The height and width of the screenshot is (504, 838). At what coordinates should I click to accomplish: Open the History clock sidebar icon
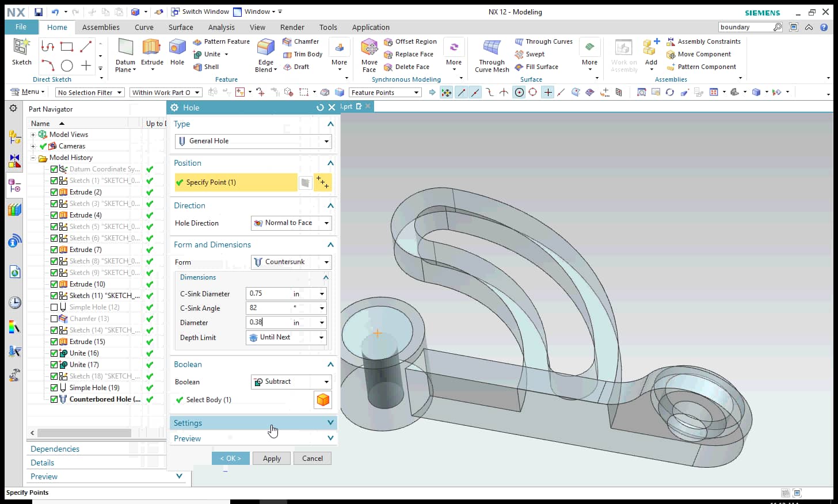point(15,303)
